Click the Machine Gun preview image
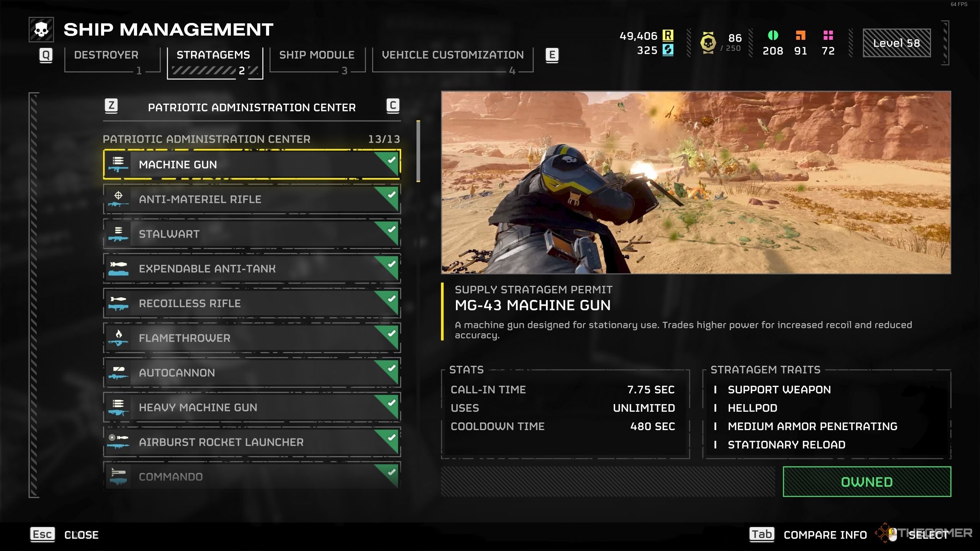The image size is (980, 551). pos(696,183)
